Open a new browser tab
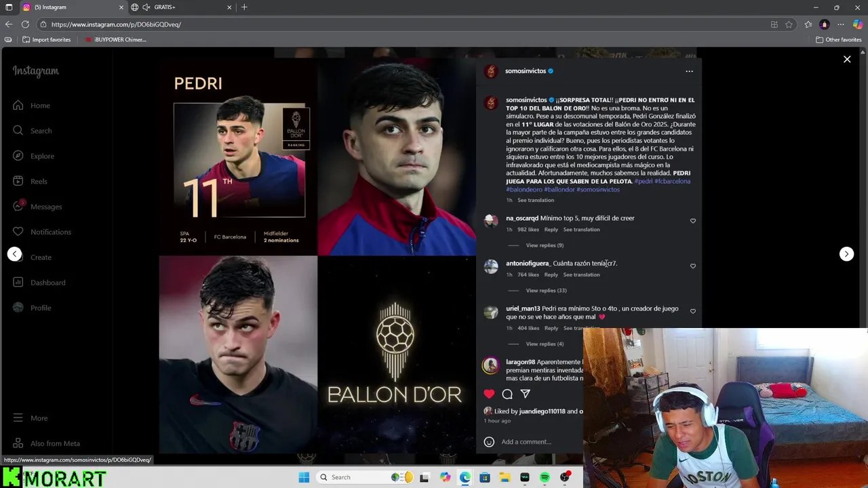 coord(244,7)
